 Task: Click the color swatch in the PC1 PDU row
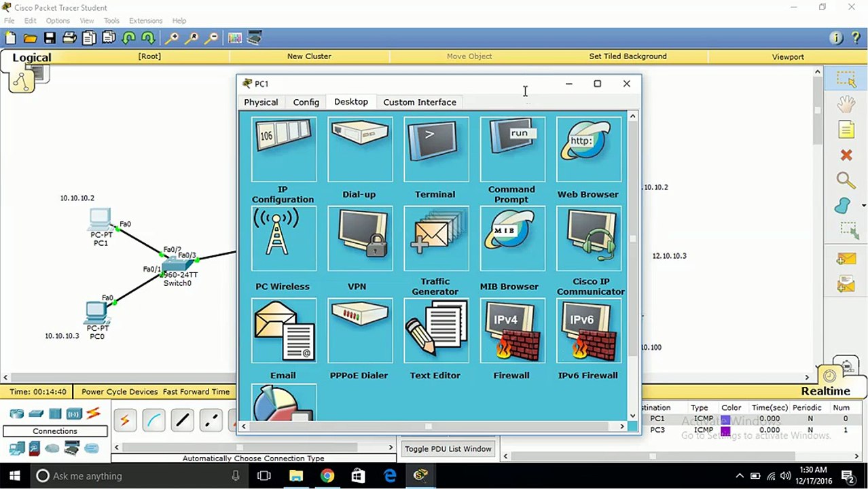tap(725, 419)
